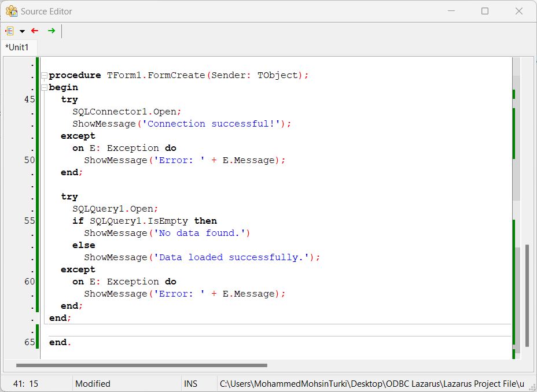This screenshot has width=537, height=392.
Task: Collapse the procedure TForm1.FormCreate fold marker
Action: coord(44,76)
